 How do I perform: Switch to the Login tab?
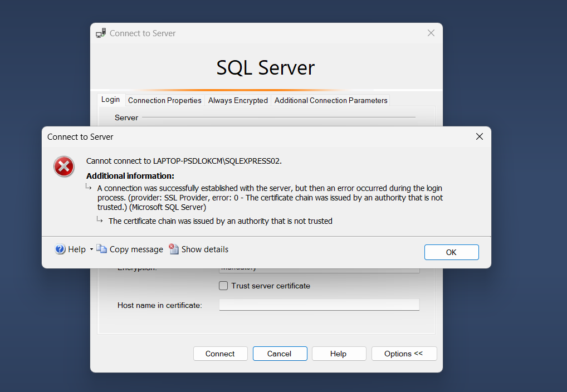click(x=111, y=100)
